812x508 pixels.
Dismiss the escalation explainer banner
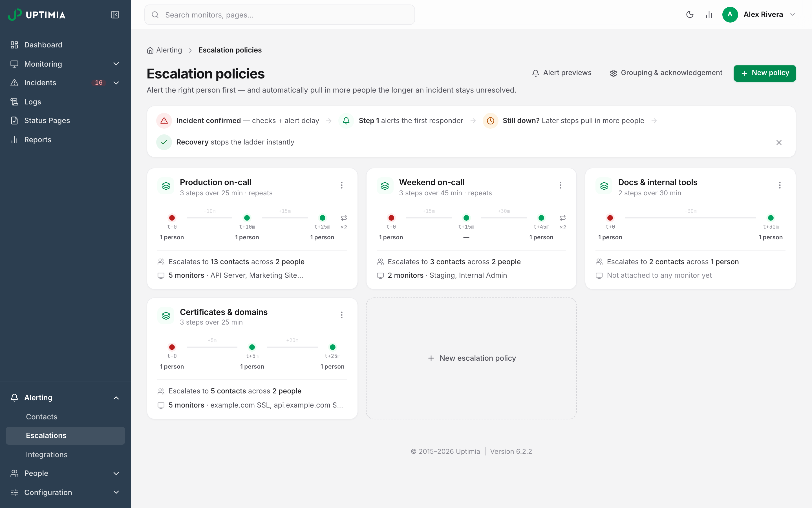point(779,143)
